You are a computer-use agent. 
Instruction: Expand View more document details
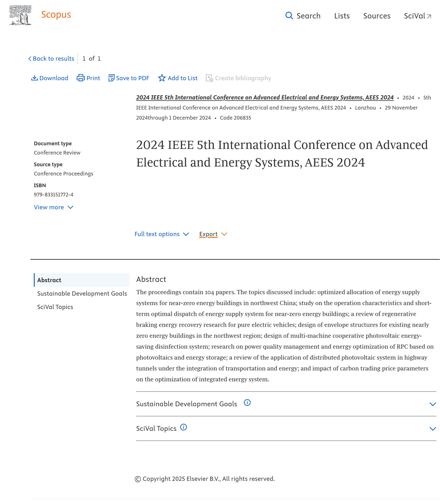click(x=53, y=207)
